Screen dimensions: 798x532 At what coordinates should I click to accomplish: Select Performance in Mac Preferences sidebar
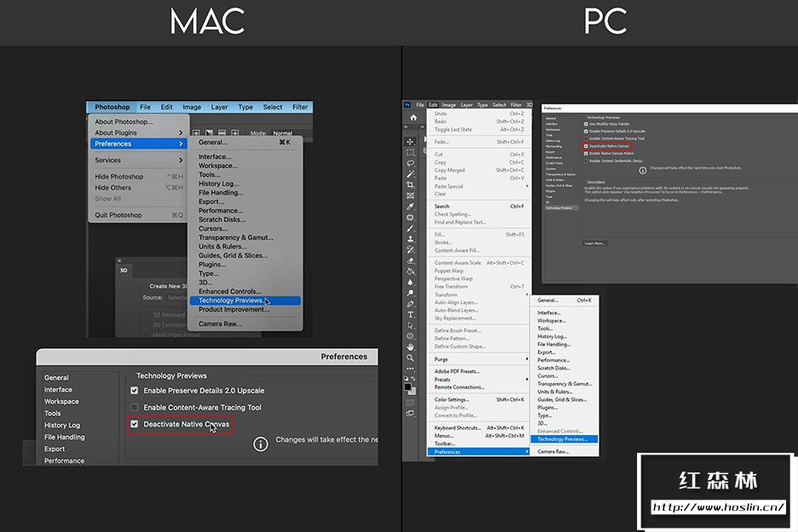click(x=64, y=460)
